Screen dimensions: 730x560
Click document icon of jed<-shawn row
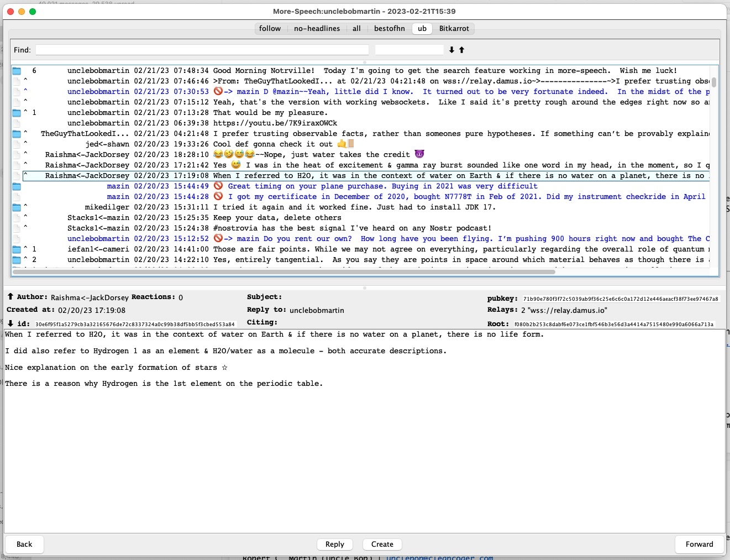[x=17, y=144]
